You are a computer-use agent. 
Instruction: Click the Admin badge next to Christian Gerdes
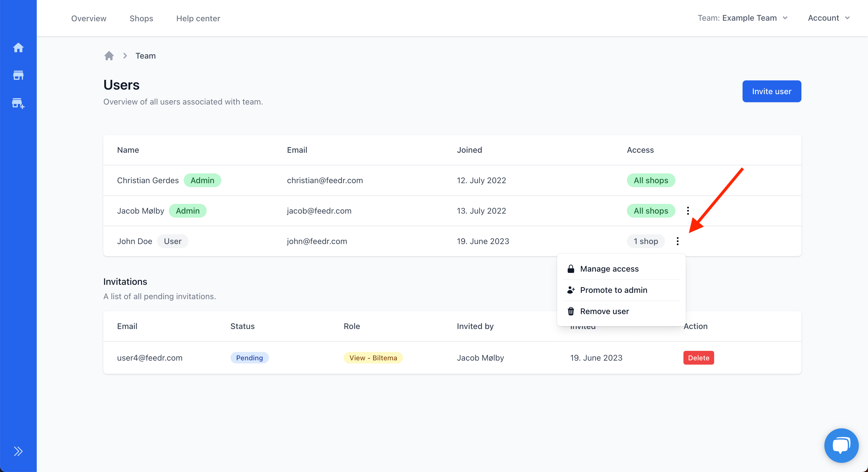tap(202, 180)
